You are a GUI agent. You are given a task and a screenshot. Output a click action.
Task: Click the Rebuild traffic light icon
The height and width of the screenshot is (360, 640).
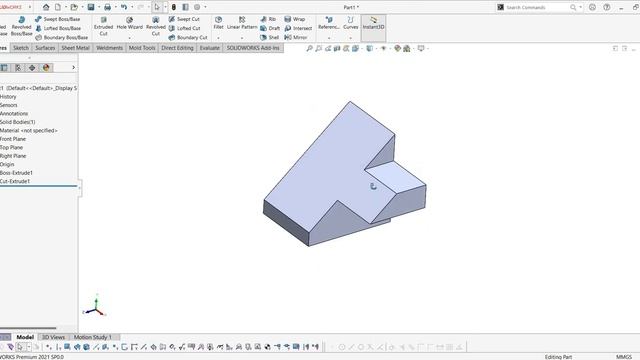tap(173, 7)
